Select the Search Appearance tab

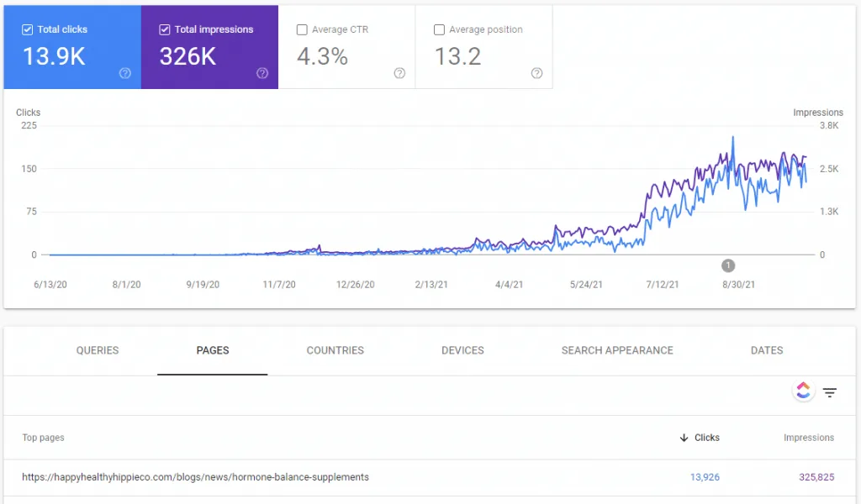(617, 350)
